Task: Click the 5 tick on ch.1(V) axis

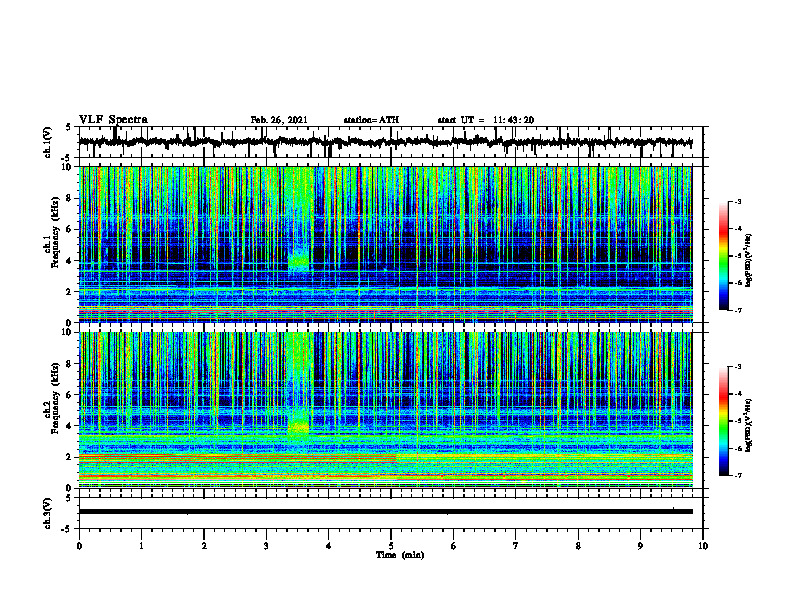Action: (x=68, y=128)
